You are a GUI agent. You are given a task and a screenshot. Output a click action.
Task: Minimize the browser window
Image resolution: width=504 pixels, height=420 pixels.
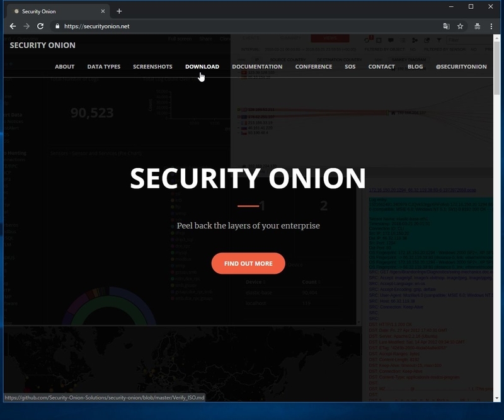(x=451, y=6)
